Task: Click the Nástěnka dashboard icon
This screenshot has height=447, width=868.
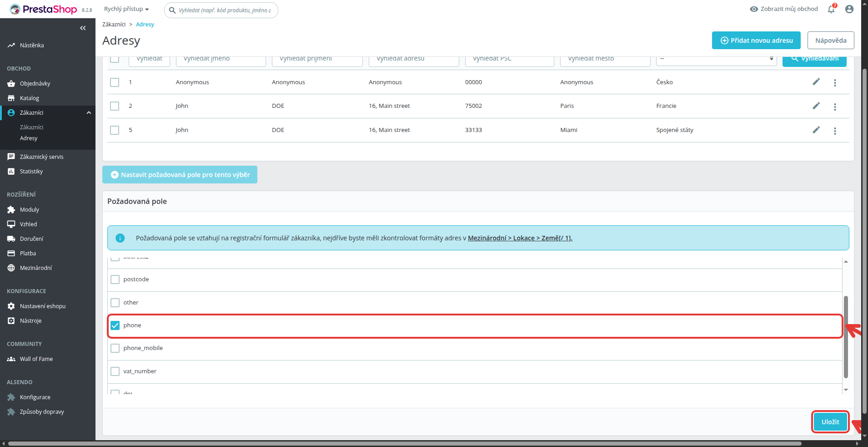Action: [11, 45]
